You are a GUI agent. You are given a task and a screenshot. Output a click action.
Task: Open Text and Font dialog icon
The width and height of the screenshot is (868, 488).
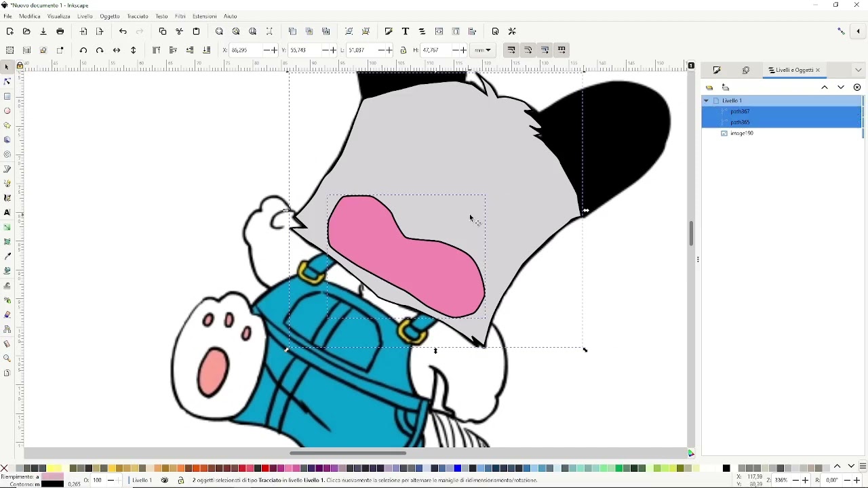406,32
